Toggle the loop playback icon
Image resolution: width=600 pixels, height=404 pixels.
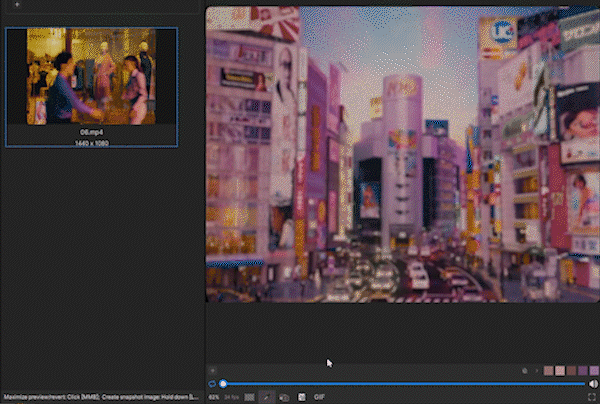(212, 384)
